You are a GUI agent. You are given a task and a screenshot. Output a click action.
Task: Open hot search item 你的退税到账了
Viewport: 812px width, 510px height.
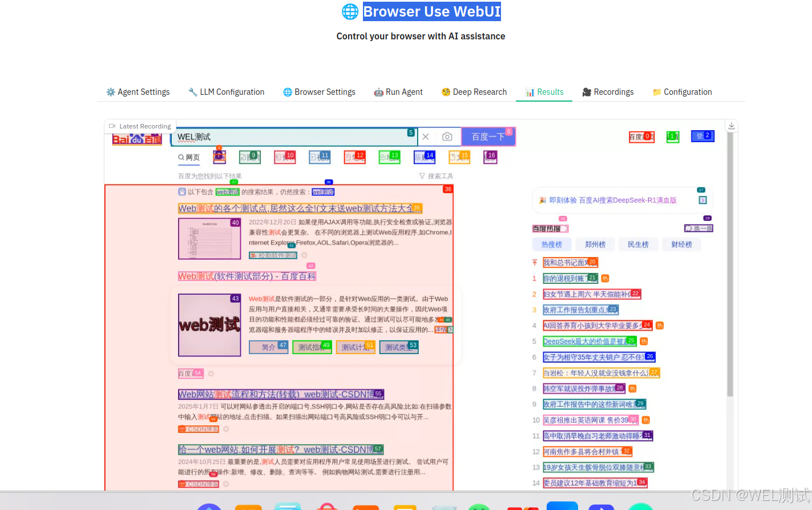click(x=570, y=279)
